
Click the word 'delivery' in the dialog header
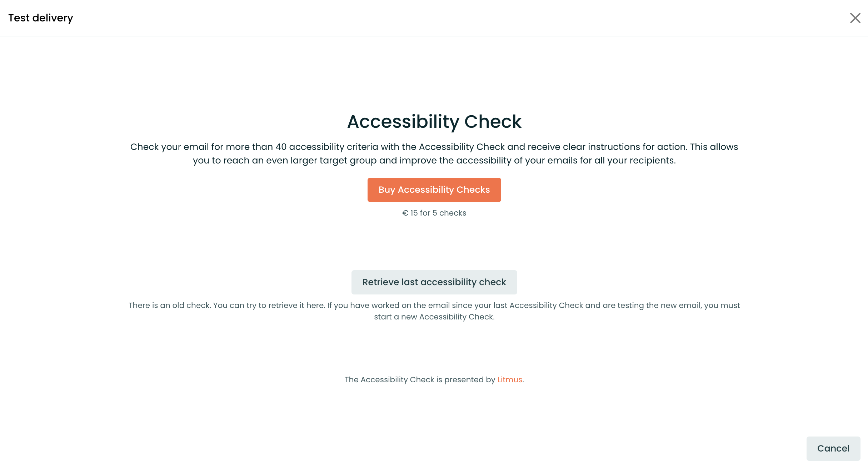click(53, 18)
